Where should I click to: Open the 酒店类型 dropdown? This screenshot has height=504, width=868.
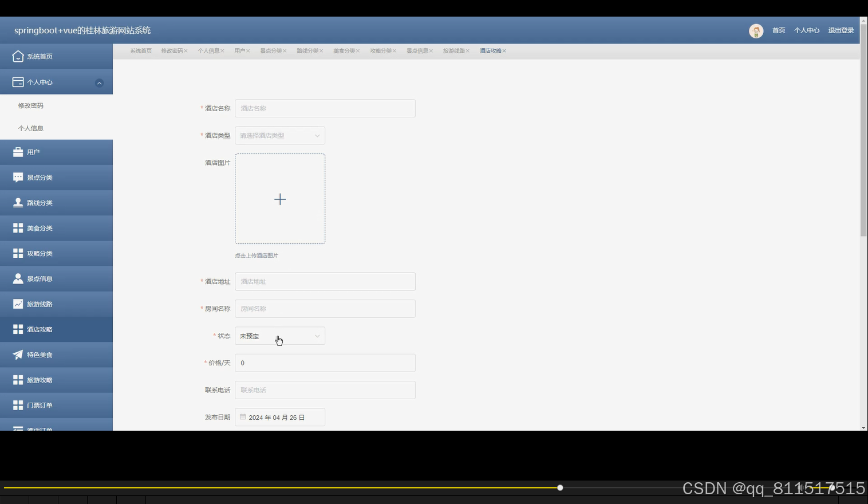[280, 135]
